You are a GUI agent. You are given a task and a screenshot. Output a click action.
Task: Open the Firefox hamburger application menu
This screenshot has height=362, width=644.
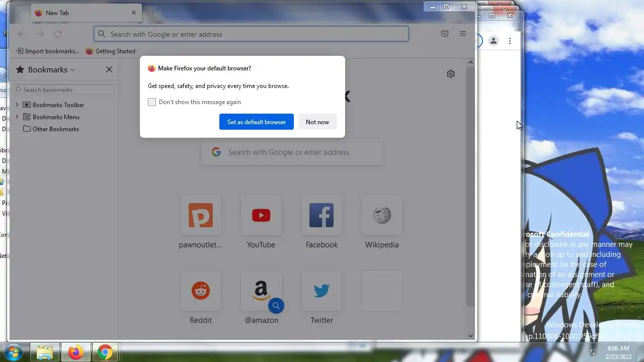463,34
